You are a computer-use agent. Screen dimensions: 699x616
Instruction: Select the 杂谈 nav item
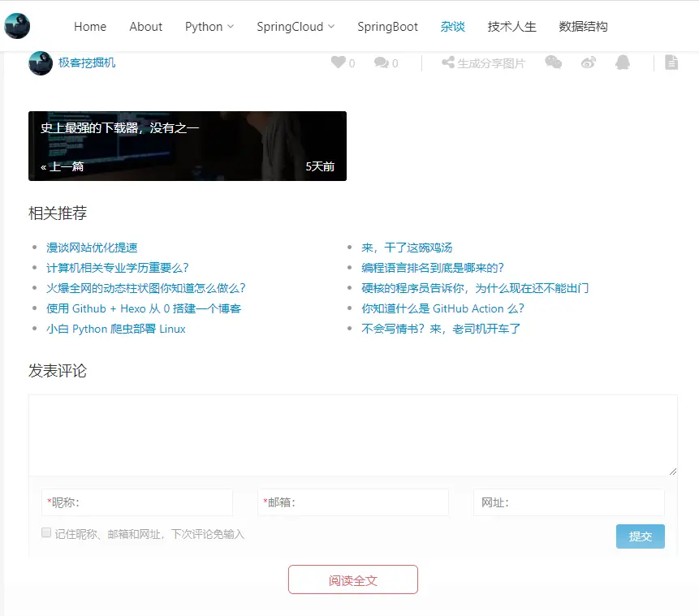click(452, 27)
